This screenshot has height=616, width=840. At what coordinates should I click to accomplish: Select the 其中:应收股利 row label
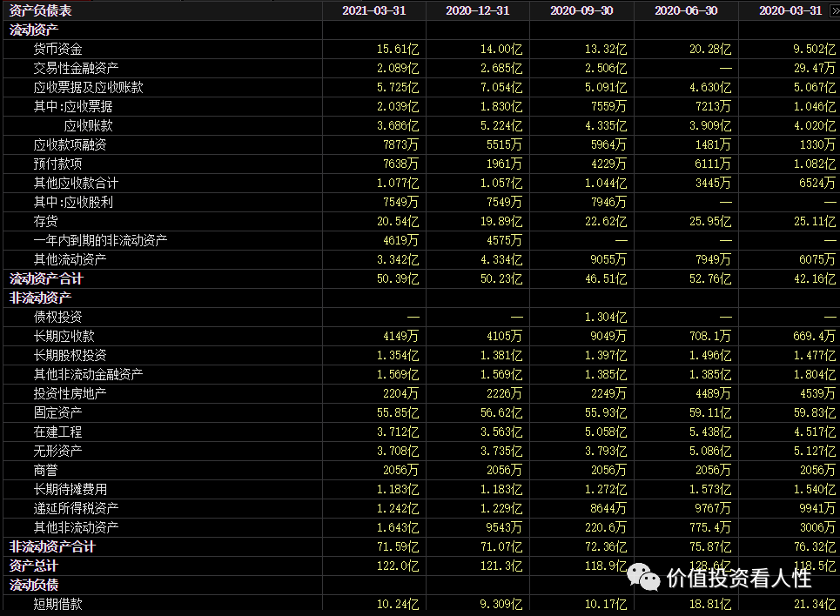click(73, 203)
